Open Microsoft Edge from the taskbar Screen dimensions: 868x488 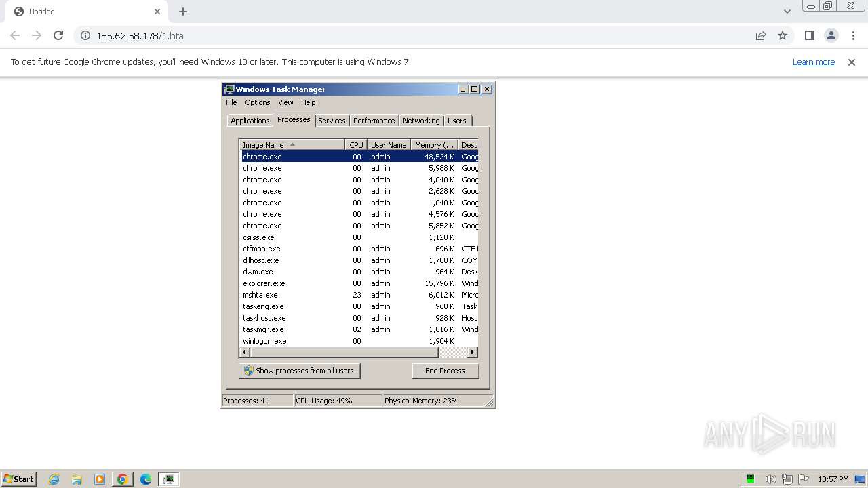click(146, 479)
